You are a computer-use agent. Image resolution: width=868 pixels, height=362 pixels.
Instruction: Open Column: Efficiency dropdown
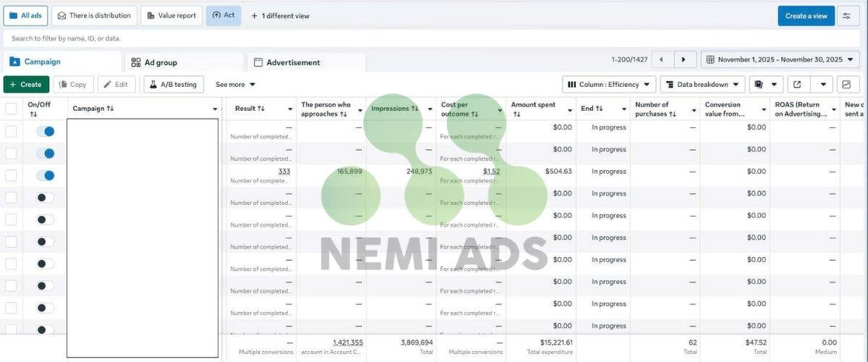(609, 85)
